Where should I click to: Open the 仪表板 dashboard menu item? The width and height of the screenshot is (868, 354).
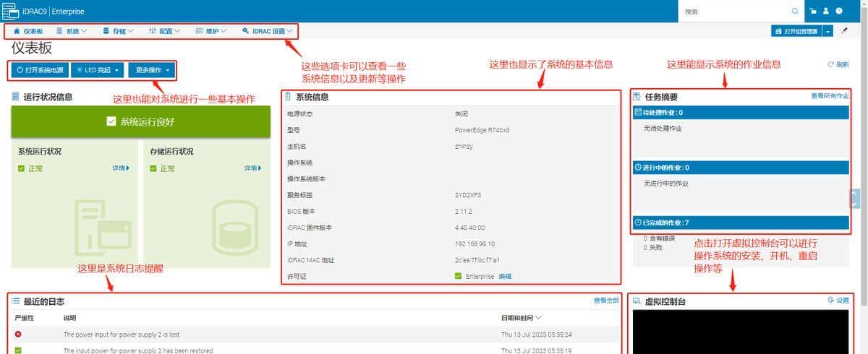pyautogui.click(x=28, y=31)
